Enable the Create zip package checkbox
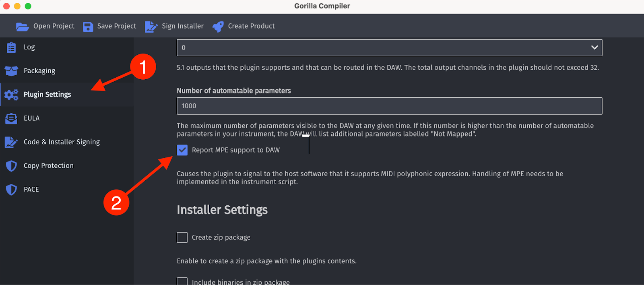 [182, 237]
